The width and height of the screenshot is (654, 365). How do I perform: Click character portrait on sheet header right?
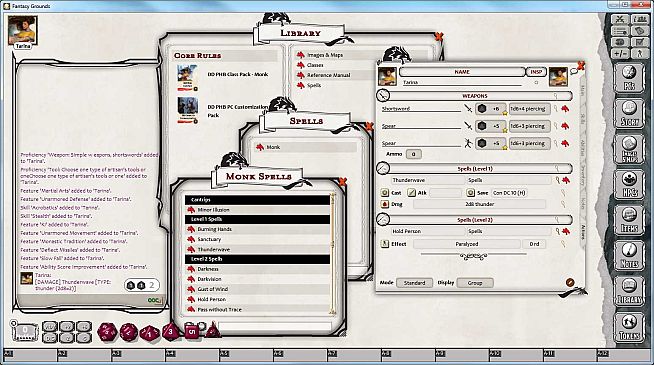pos(558,77)
